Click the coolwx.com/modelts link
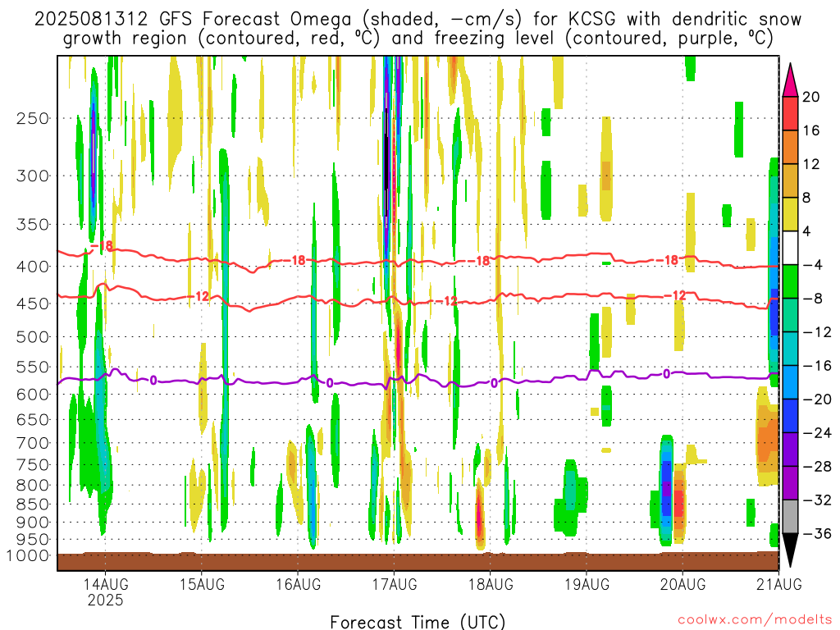The width and height of the screenshot is (840, 630). pyautogui.click(x=755, y=620)
